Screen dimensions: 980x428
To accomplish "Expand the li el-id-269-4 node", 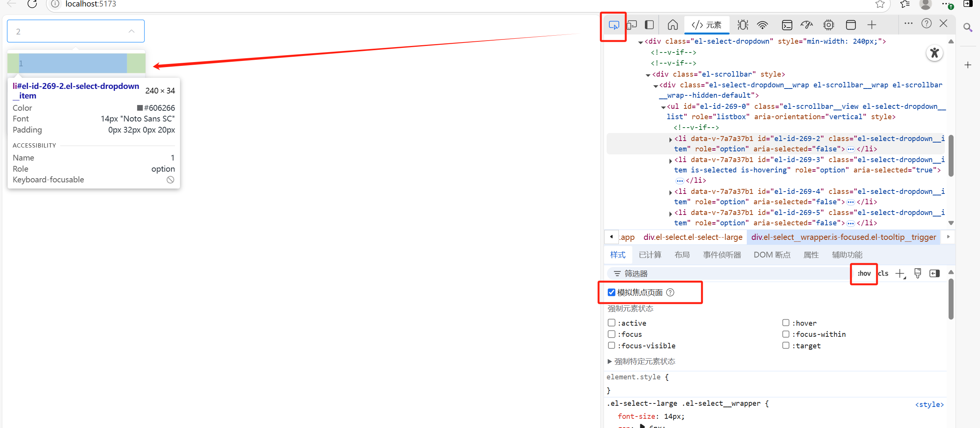I will click(x=670, y=192).
